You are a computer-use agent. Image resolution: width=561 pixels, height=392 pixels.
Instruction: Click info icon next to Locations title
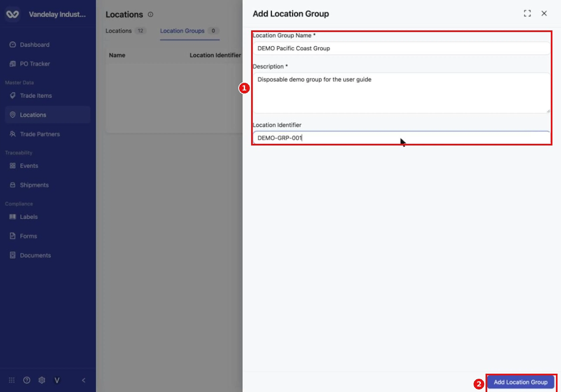(150, 14)
